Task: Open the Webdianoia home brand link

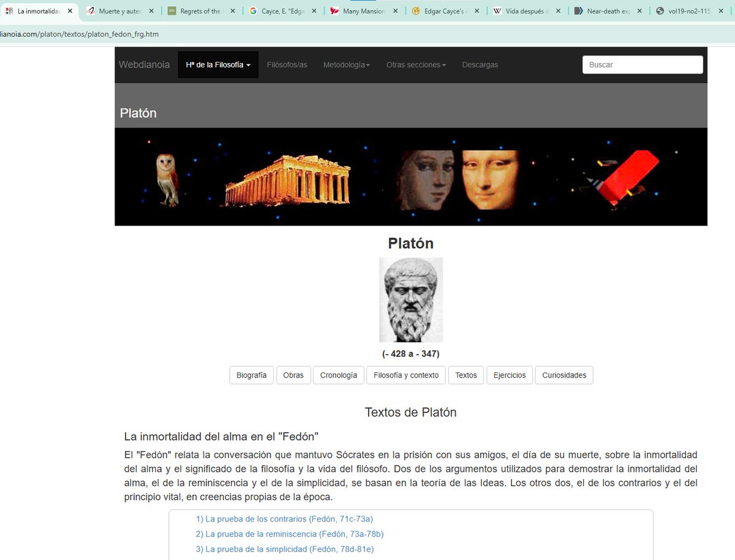Action: tap(145, 65)
